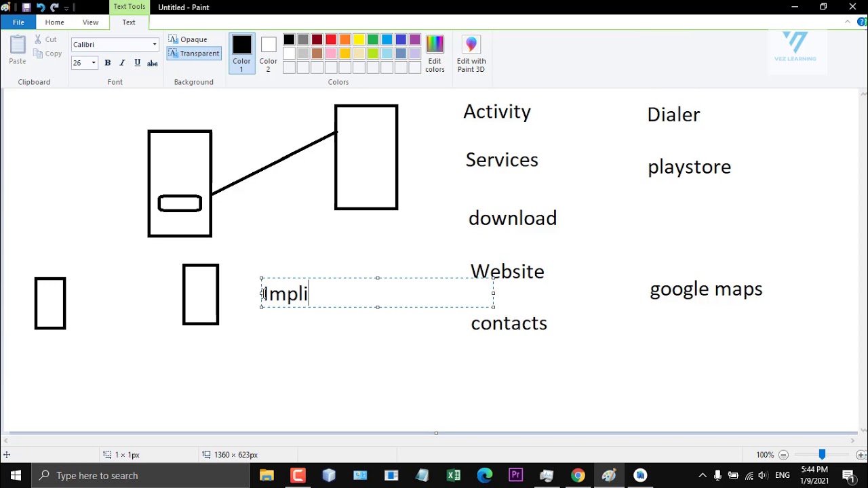The width and height of the screenshot is (868, 488).
Task: Click zoom in plus button
Action: 861,455
